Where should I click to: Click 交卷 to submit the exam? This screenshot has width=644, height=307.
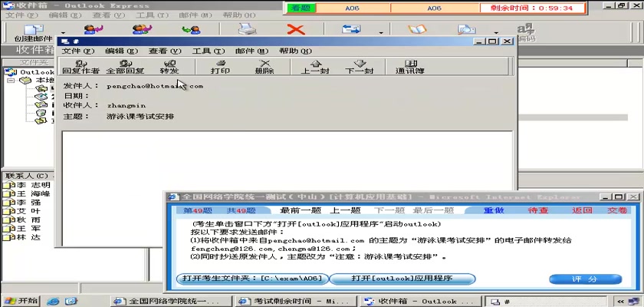(x=618, y=210)
